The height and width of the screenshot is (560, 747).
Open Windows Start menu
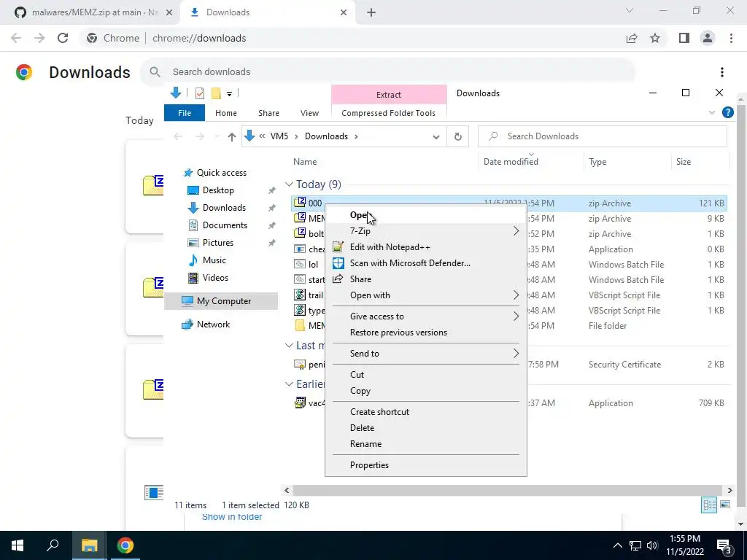[18, 545]
